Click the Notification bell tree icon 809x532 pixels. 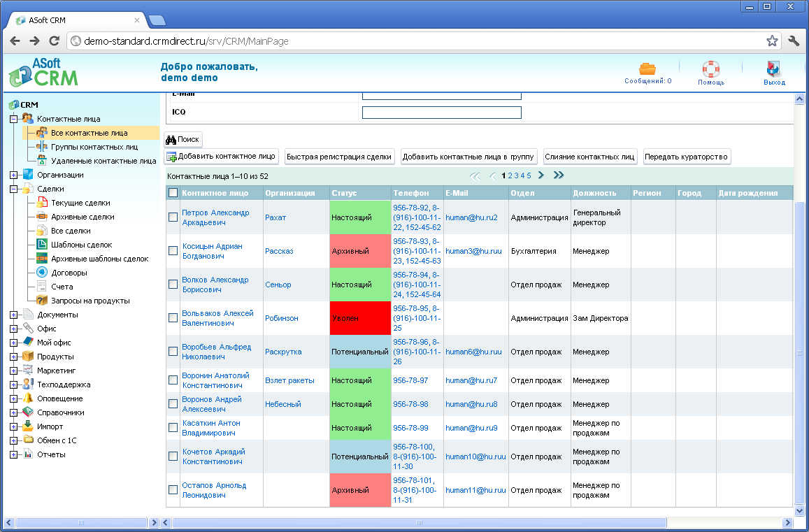coord(28,398)
